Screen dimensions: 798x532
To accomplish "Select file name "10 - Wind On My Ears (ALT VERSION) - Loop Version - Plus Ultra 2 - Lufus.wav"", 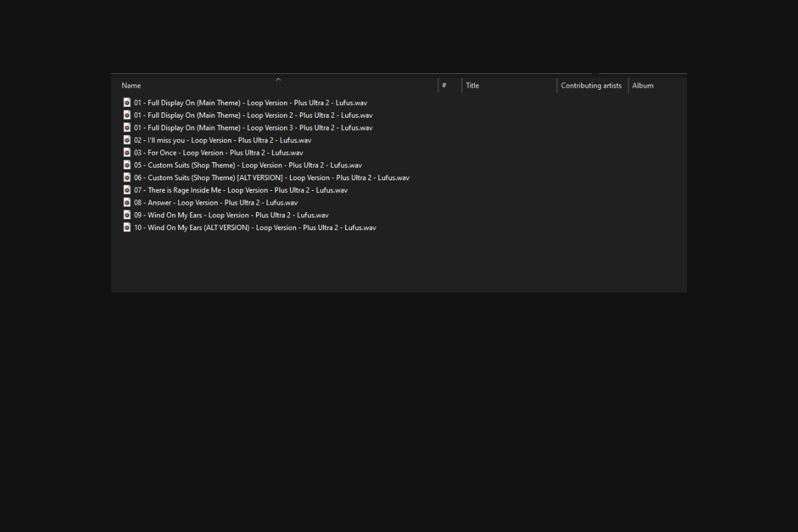I will click(x=255, y=227).
